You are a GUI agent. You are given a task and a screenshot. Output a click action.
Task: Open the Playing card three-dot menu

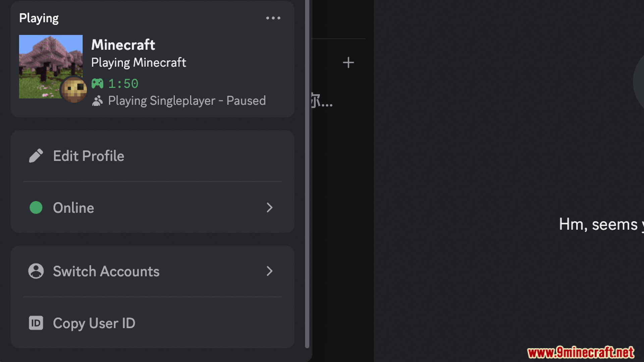pos(273,18)
